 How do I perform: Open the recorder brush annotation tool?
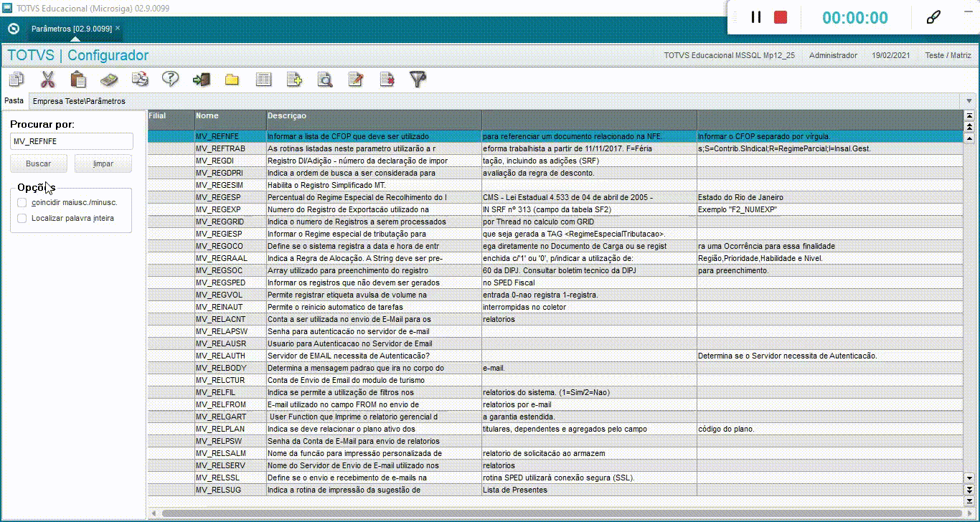coord(933,17)
